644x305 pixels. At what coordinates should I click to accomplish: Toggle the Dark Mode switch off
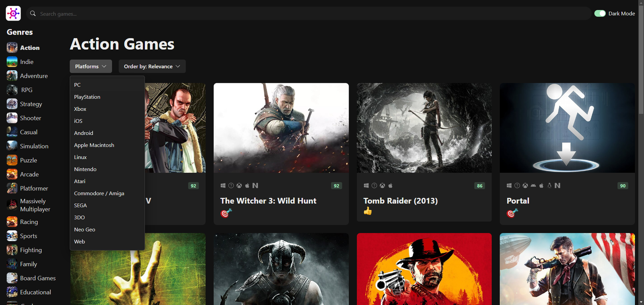[x=600, y=14]
